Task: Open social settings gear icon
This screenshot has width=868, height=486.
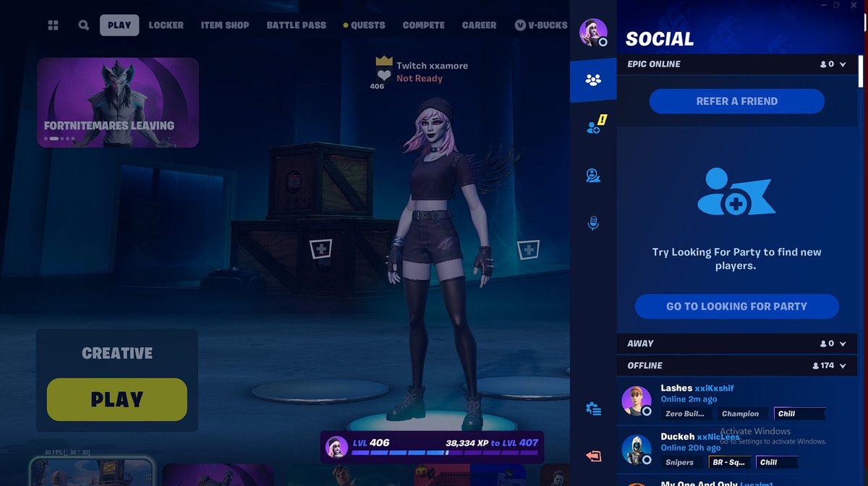Action: pyautogui.click(x=593, y=409)
